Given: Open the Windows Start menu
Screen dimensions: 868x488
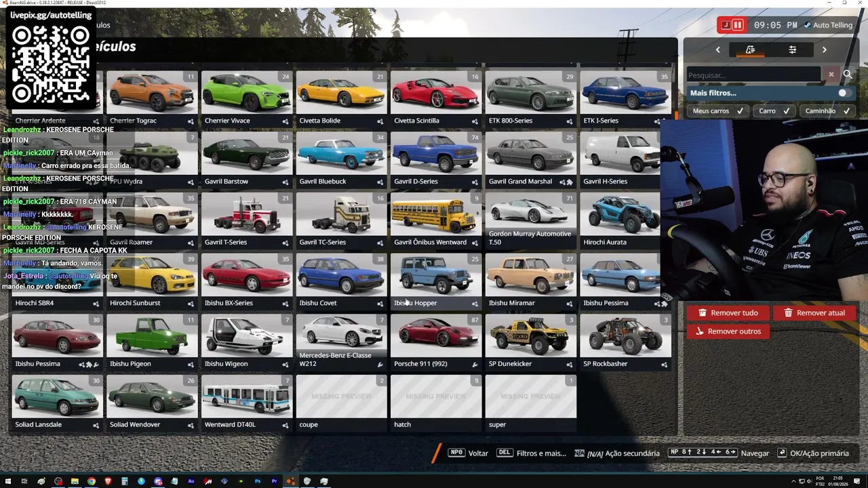Looking at the screenshot, I should [x=7, y=481].
